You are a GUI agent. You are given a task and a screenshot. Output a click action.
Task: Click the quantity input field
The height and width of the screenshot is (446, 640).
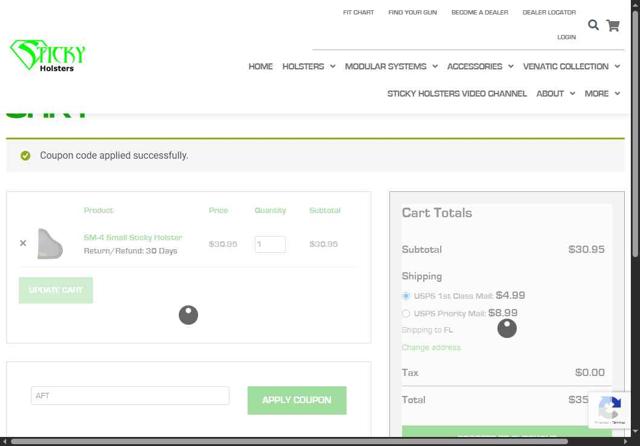[270, 244]
